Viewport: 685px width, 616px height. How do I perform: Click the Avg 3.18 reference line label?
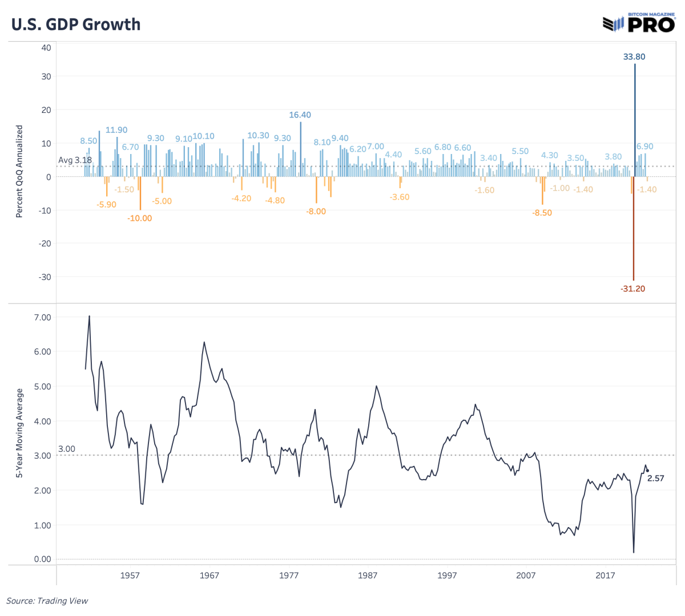point(75,160)
